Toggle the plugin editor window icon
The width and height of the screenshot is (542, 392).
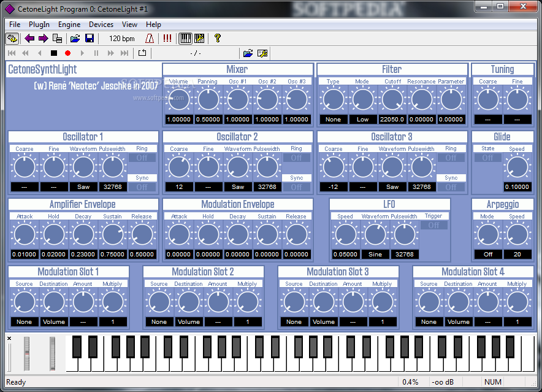click(x=12, y=39)
